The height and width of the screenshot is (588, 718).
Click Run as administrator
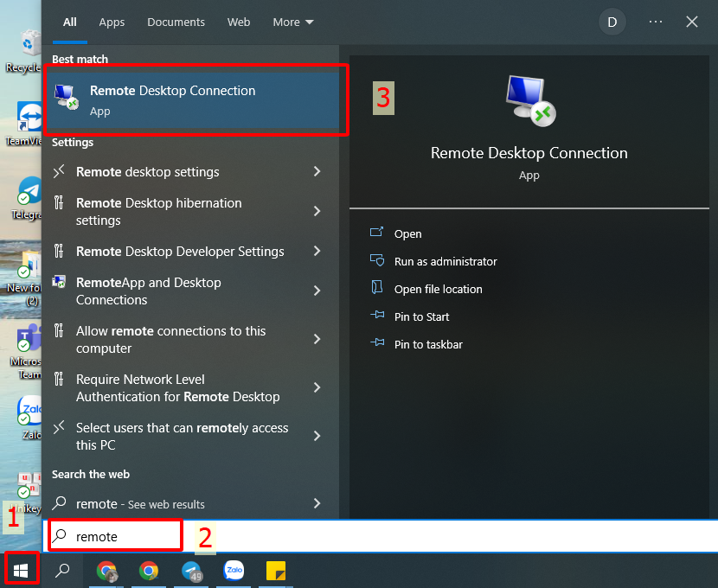(446, 261)
